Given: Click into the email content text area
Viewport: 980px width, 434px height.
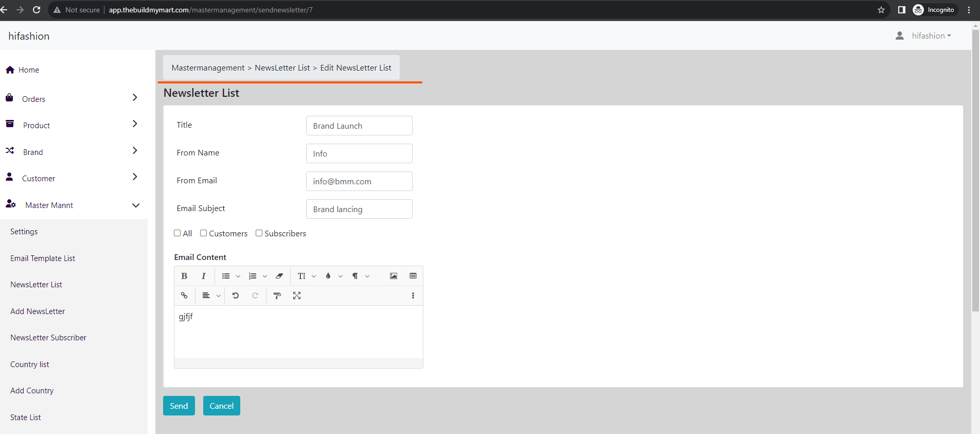Looking at the screenshot, I should (x=298, y=332).
